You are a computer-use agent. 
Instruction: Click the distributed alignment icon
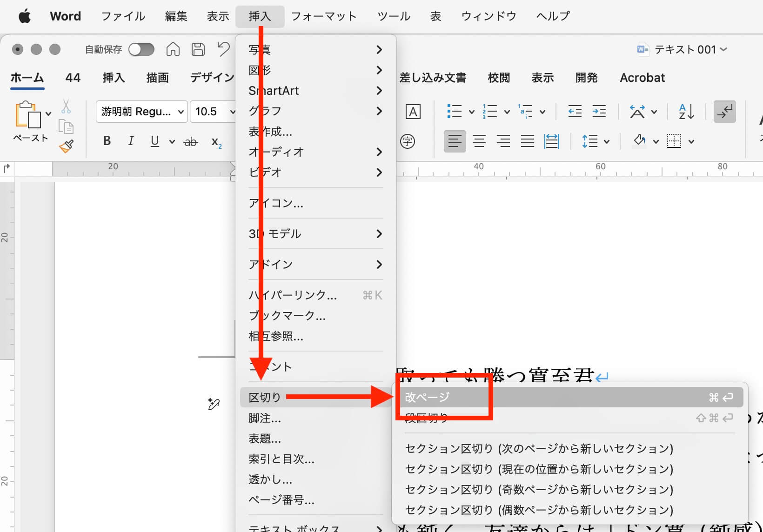click(x=552, y=141)
